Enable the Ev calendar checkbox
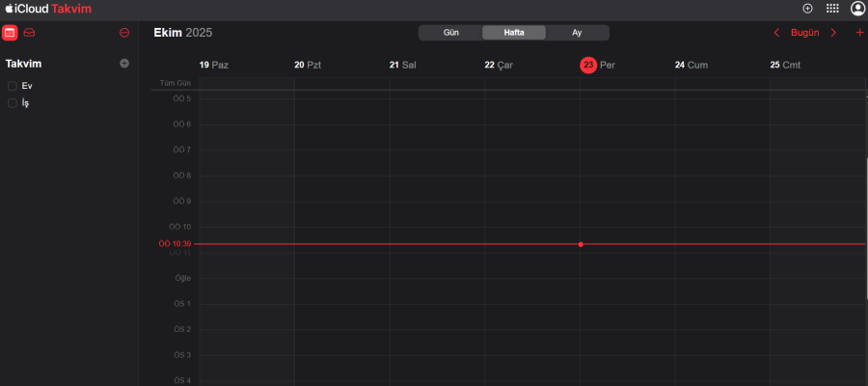 coord(13,86)
